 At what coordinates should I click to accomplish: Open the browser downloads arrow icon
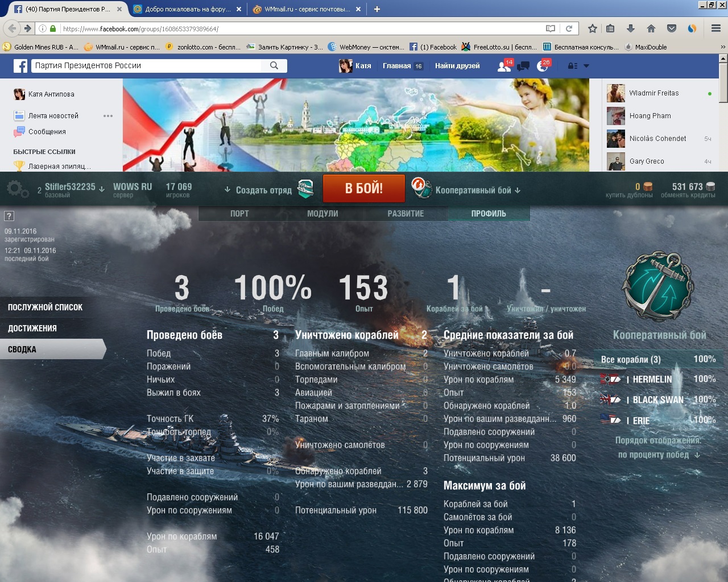631,28
